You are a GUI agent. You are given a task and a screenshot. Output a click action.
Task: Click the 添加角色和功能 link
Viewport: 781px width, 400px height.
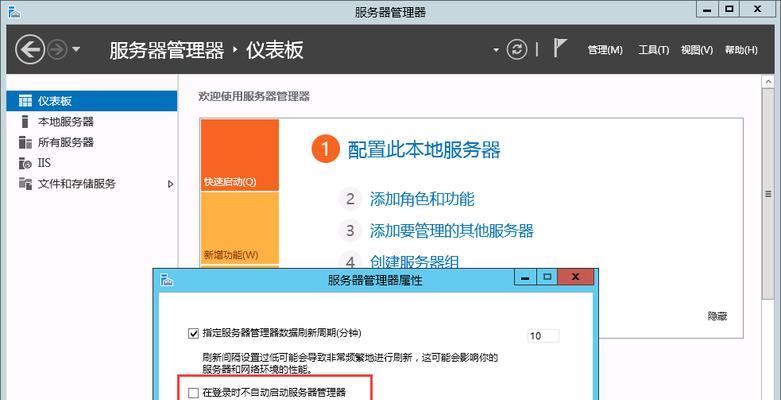click(x=422, y=199)
